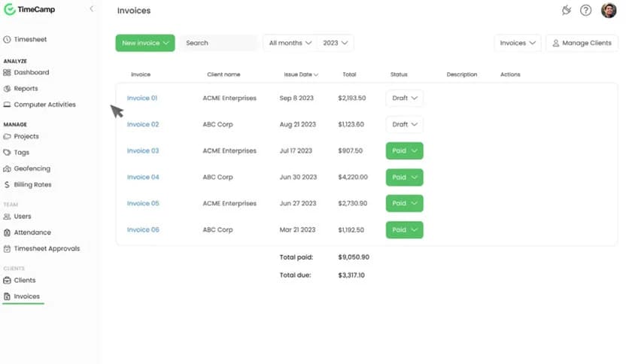Open the user profile avatar

pyautogui.click(x=609, y=10)
